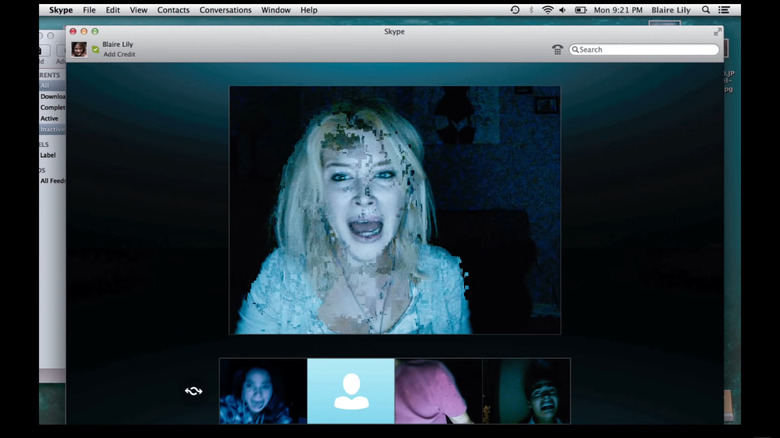
Task: Select All Feeds in the background window sidebar
Action: 53,181
